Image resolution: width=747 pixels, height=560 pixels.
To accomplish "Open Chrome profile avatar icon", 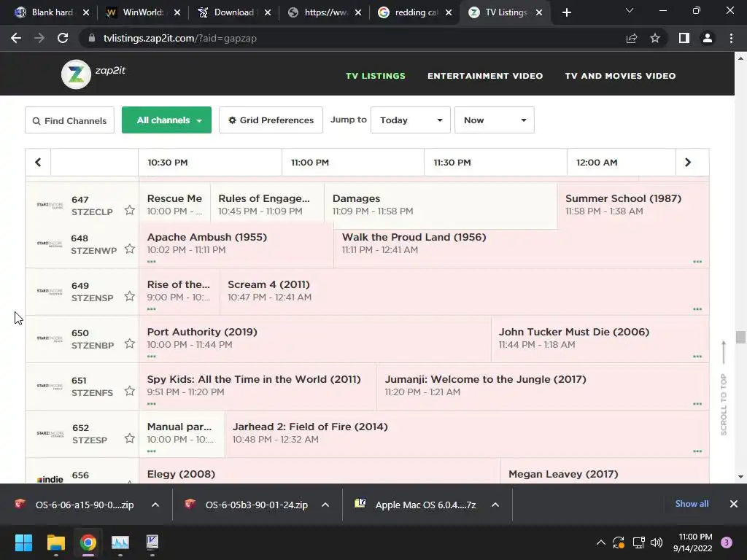I will click(x=708, y=38).
